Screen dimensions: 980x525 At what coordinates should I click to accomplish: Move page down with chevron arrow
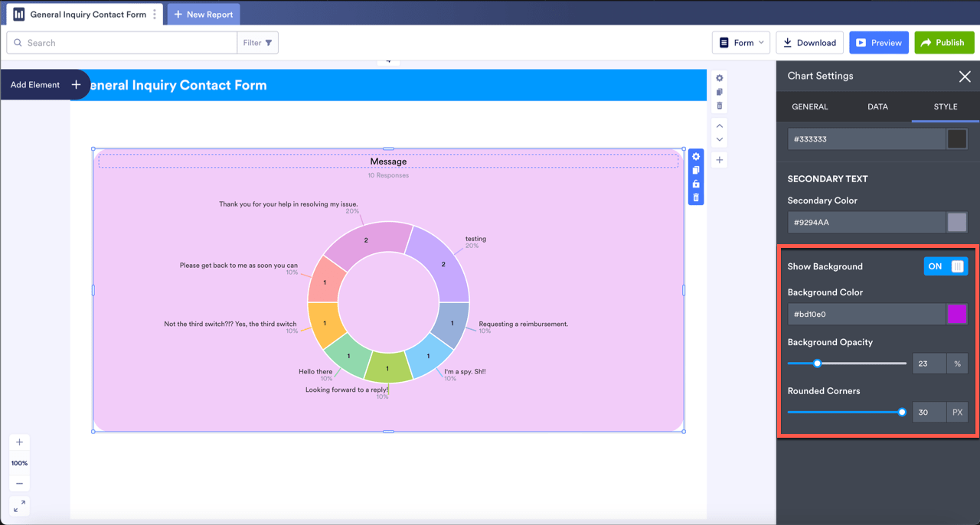point(719,140)
